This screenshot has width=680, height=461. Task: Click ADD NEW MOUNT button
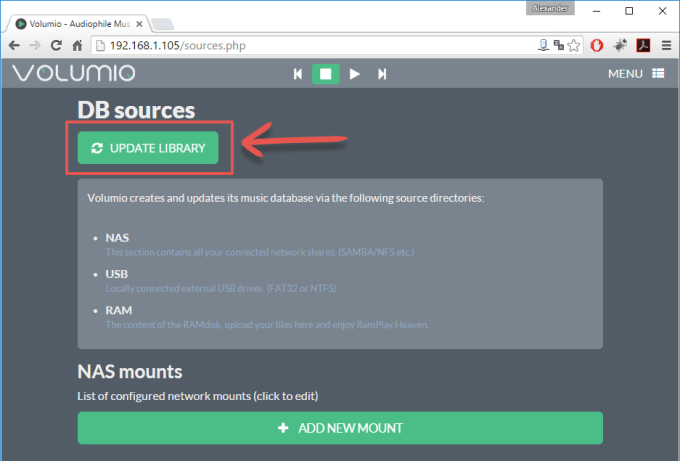click(340, 428)
